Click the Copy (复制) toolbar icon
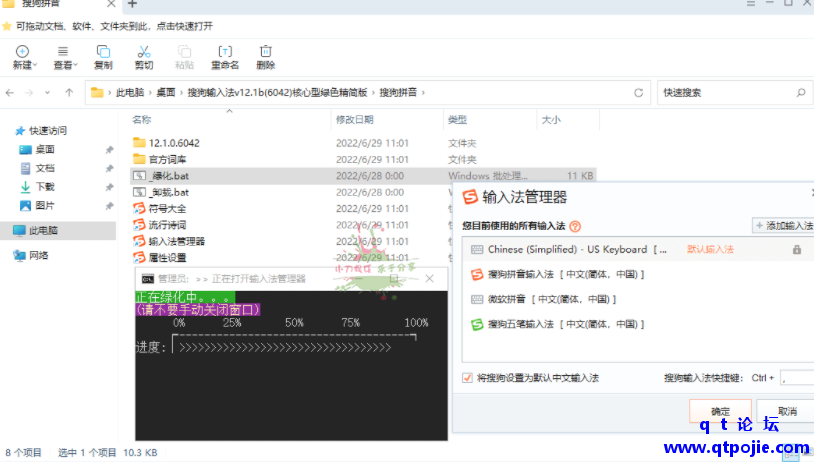This screenshot has height=462, width=814. tap(103, 51)
